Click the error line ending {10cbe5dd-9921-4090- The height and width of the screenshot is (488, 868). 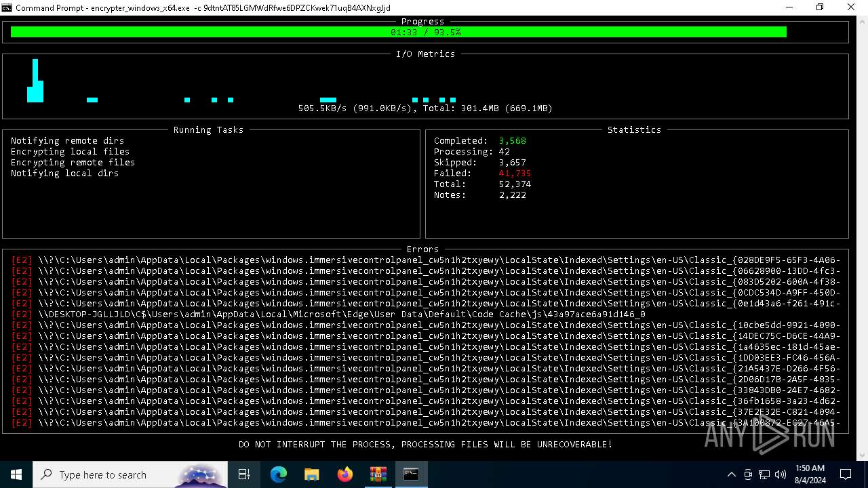tap(426, 325)
